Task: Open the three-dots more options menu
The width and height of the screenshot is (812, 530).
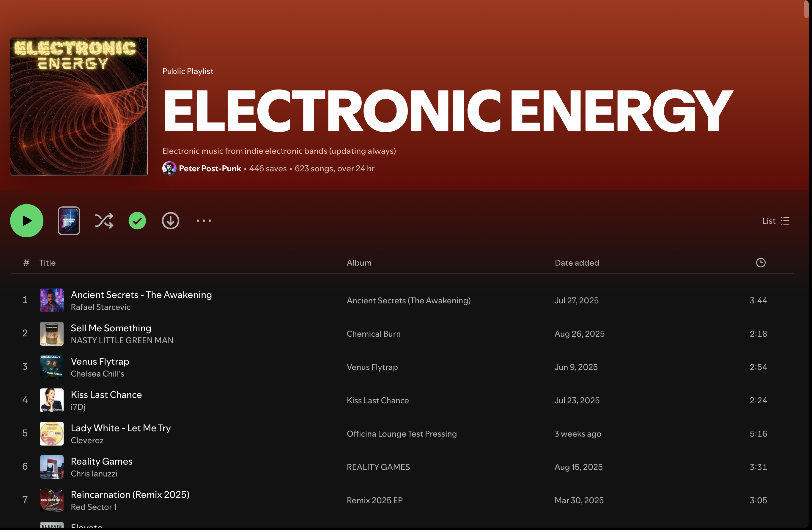Action: click(204, 221)
